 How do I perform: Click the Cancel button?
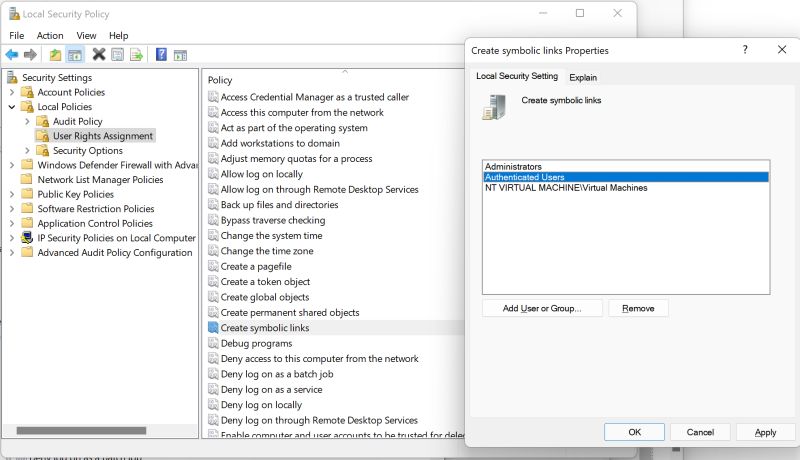click(x=700, y=432)
